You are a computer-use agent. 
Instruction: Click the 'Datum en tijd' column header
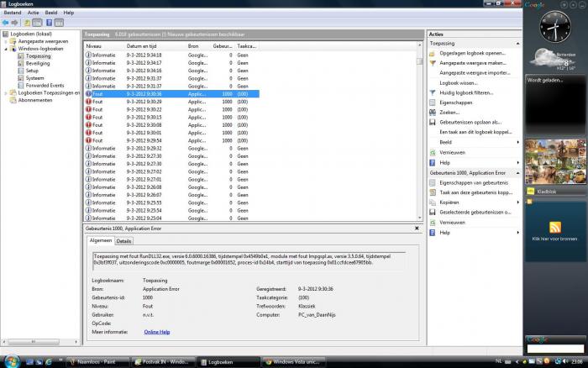click(x=144, y=45)
